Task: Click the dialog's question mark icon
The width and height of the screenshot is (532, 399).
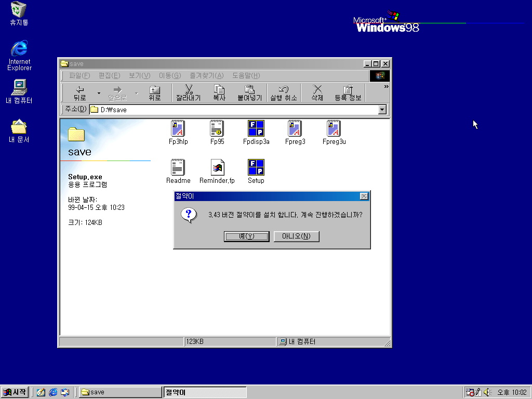Action: pos(189,215)
